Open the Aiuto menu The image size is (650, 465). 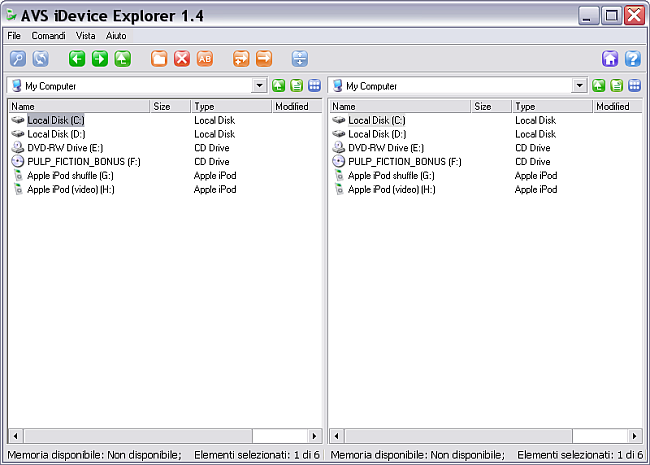click(x=116, y=36)
